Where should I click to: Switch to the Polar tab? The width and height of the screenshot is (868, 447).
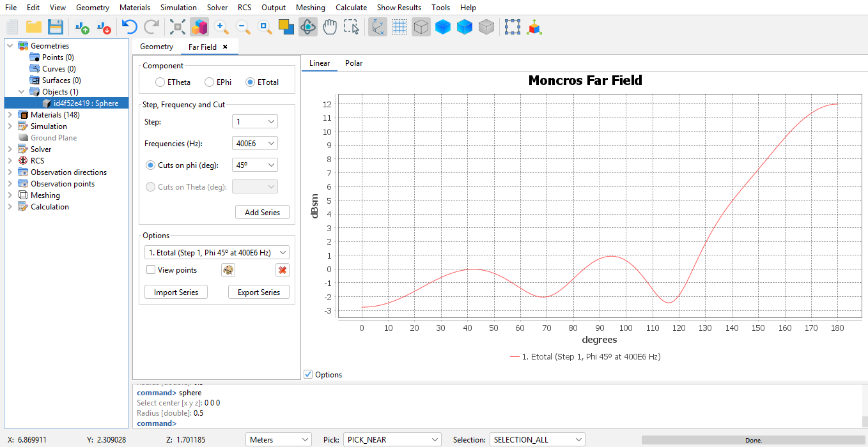click(353, 63)
